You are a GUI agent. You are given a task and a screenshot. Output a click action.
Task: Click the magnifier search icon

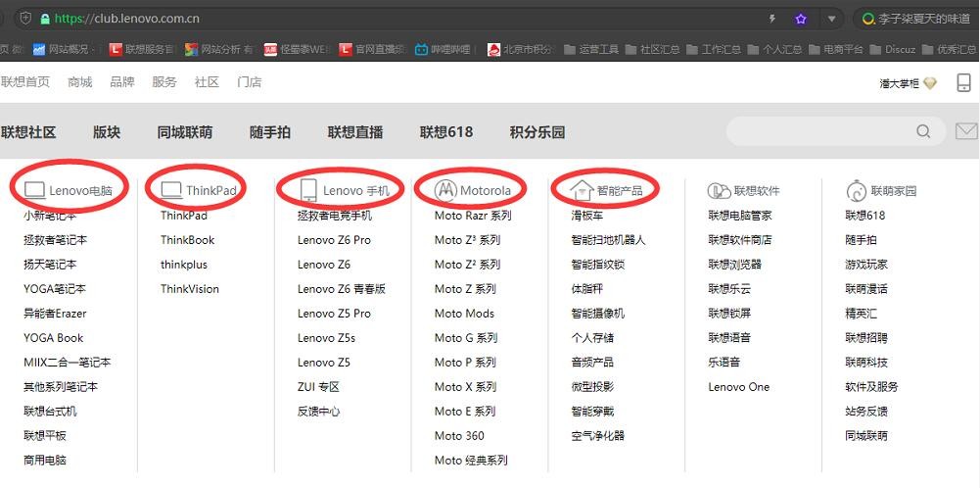923,131
